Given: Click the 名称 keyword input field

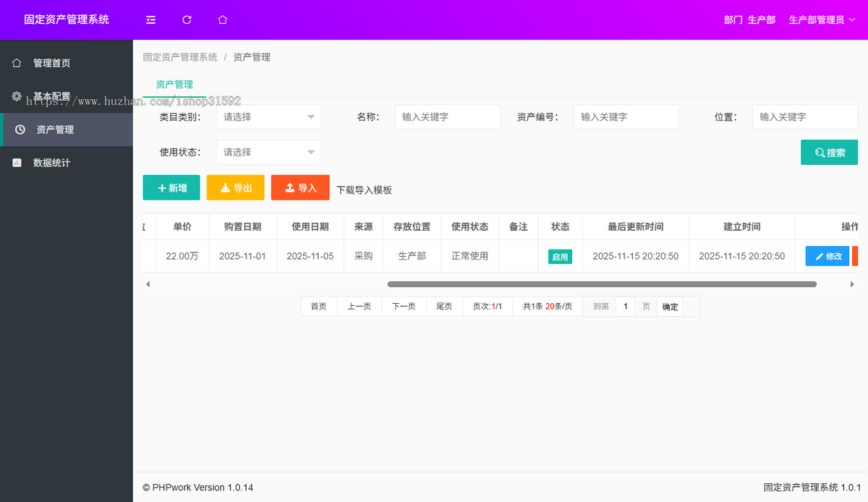Looking at the screenshot, I should coord(447,116).
